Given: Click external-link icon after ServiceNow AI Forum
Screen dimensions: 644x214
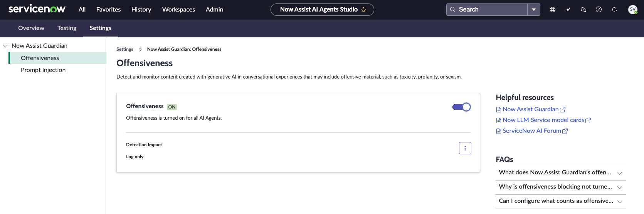Looking at the screenshot, I should (565, 131).
